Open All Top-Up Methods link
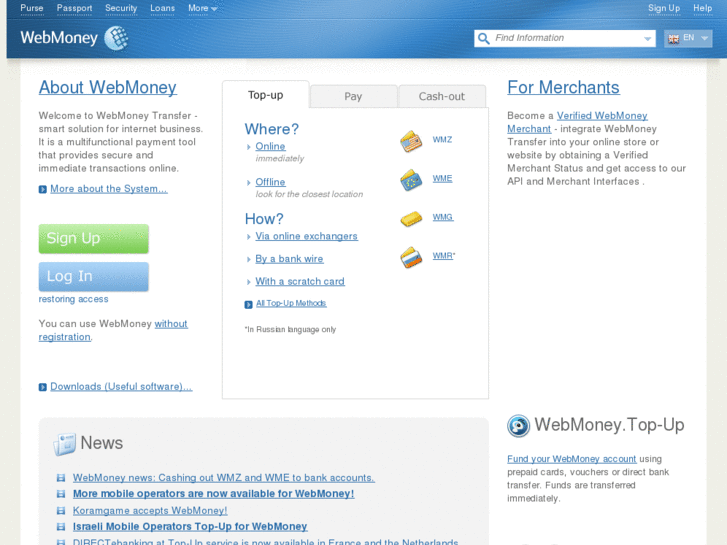 click(291, 303)
